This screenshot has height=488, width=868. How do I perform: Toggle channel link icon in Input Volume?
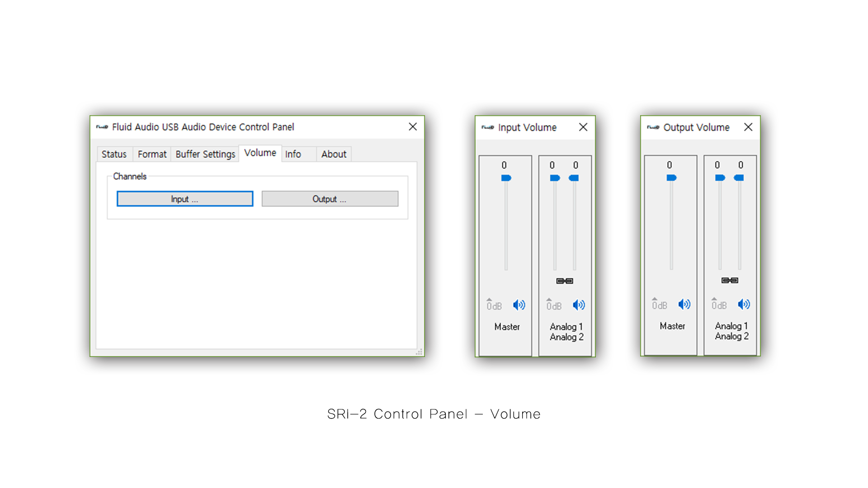coord(565,281)
